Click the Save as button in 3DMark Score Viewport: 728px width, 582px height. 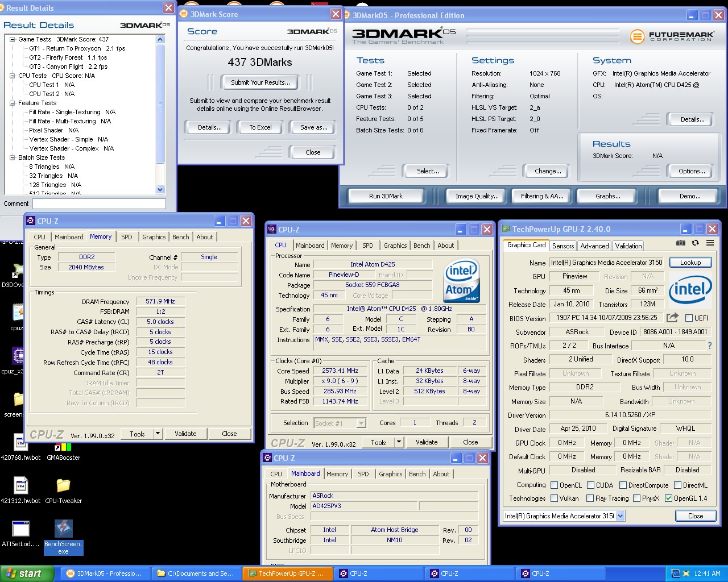coord(314,127)
